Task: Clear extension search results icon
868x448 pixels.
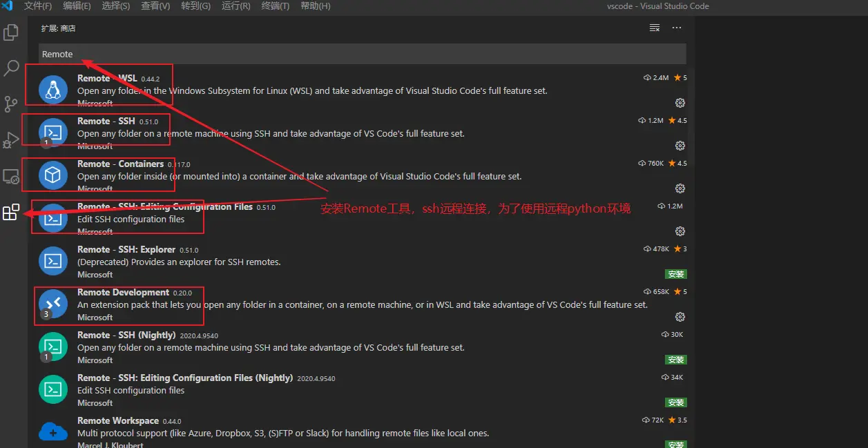Action: pos(655,28)
